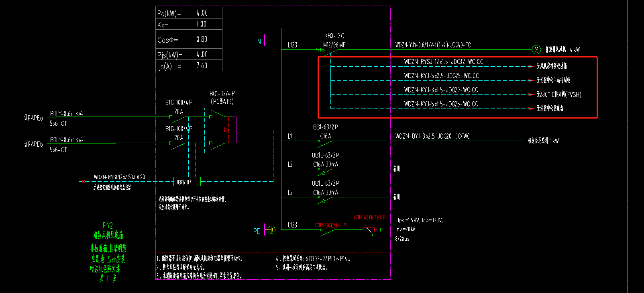Screen dimensions: 644x293
Task: Select the cyan PE busbar label
Action: (257, 231)
